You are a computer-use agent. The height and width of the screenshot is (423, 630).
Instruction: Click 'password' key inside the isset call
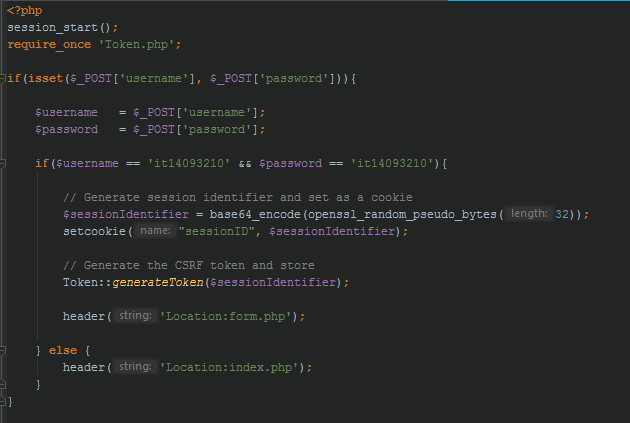click(x=294, y=78)
